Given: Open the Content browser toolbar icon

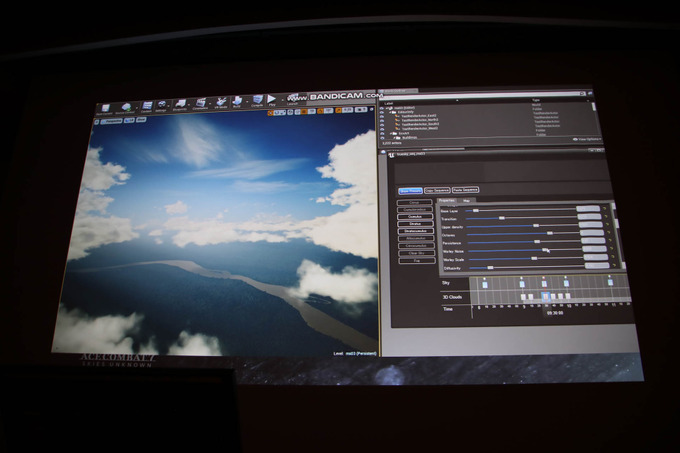Looking at the screenshot, I should pos(147,105).
